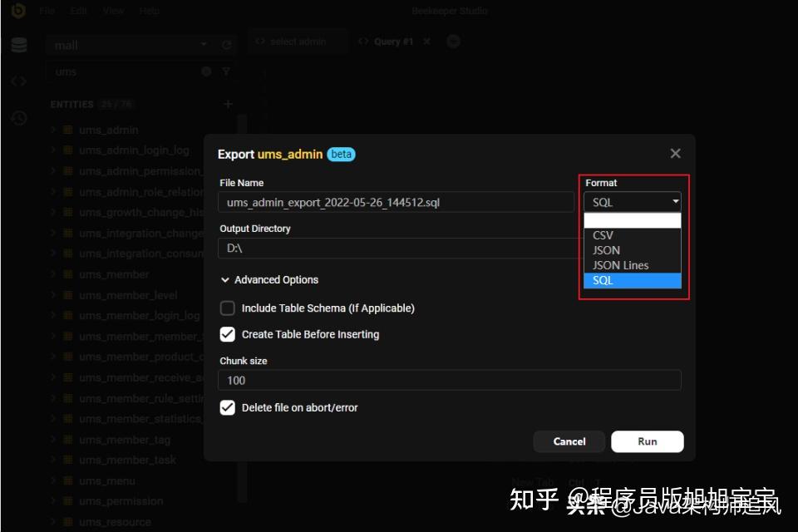798x532 pixels.
Task: Click the ums table filter field
Action: pyautogui.click(x=123, y=71)
